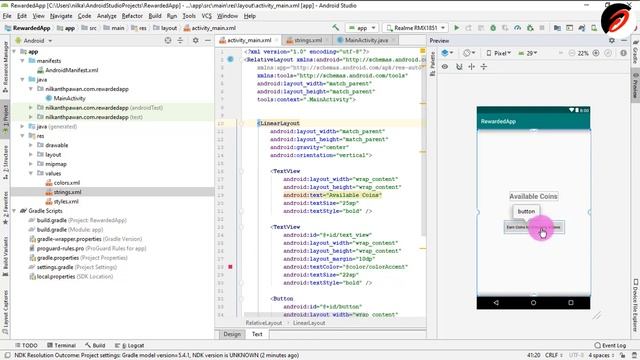Expand the mipmap folder
Image resolution: width=640 pixels, height=360 pixels.
point(31,164)
